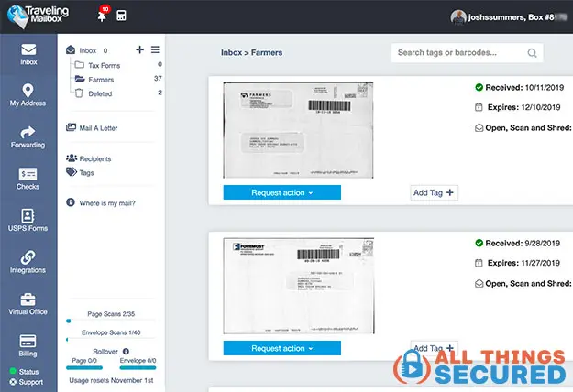Click the Rollover Envelope 0/0 bar
Image resolution: width=573 pixels, height=392 pixels.
[x=138, y=367]
